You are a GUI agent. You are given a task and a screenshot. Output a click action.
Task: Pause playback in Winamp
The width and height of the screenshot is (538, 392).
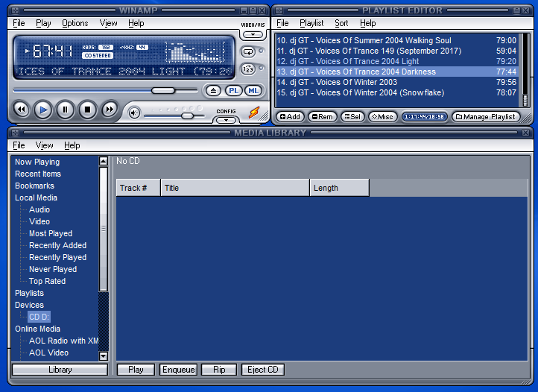[65, 110]
